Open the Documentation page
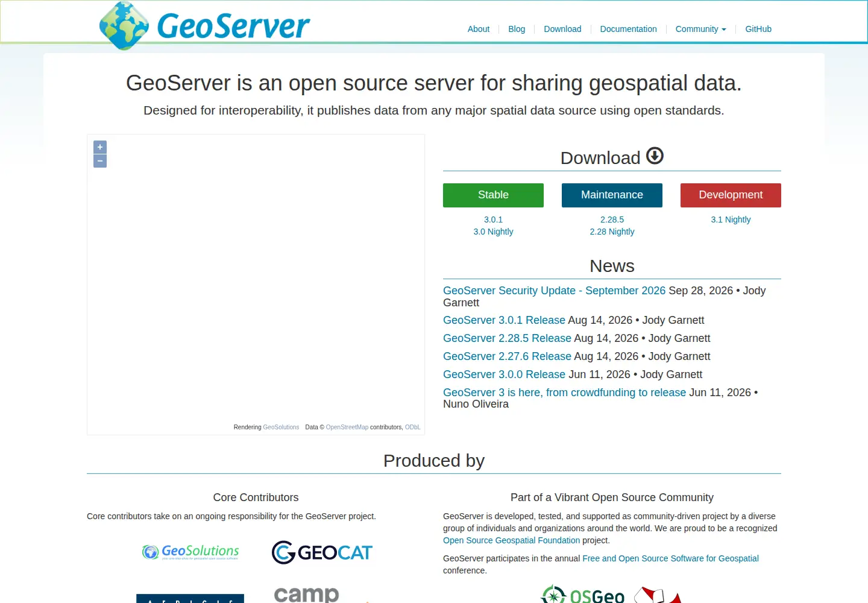Viewport: 868px width, 603px height. pos(628,29)
